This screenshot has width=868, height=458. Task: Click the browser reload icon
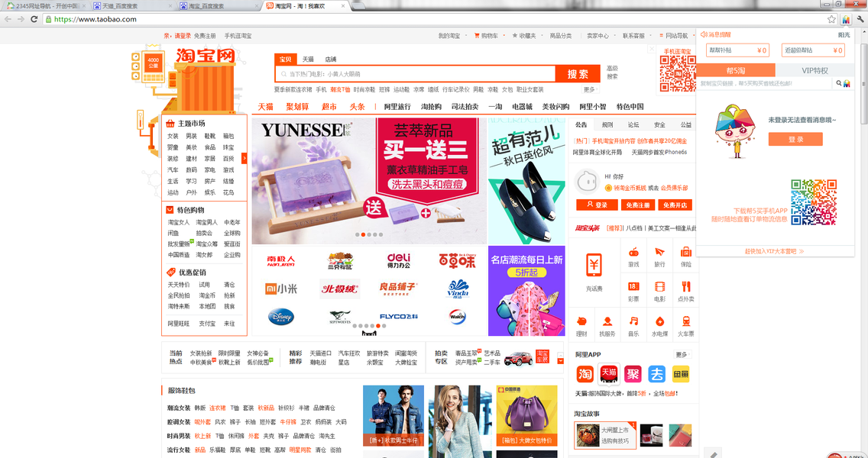pos(34,19)
